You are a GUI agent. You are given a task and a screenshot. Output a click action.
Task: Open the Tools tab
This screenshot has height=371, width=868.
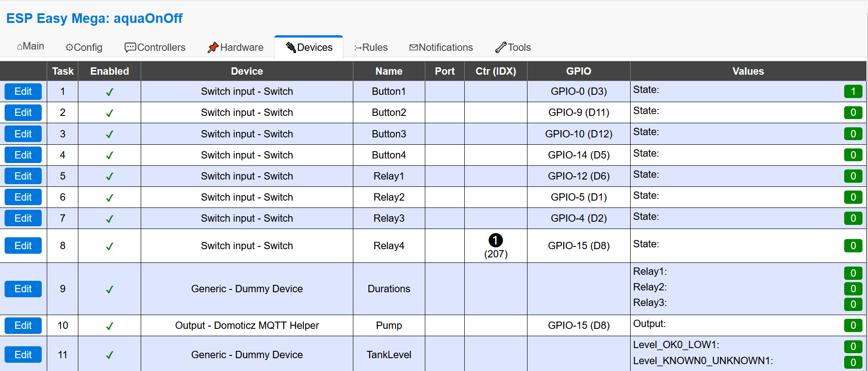pyautogui.click(x=513, y=48)
